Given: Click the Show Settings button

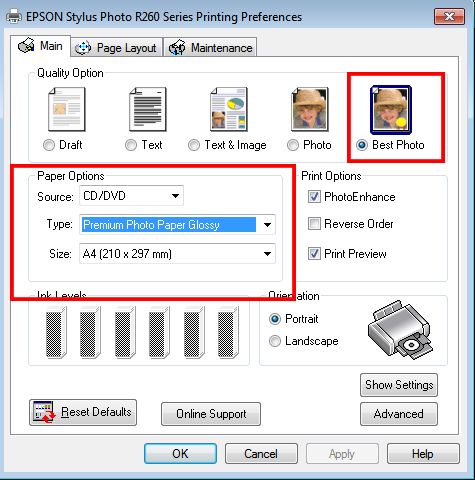Looking at the screenshot, I should tap(399, 385).
